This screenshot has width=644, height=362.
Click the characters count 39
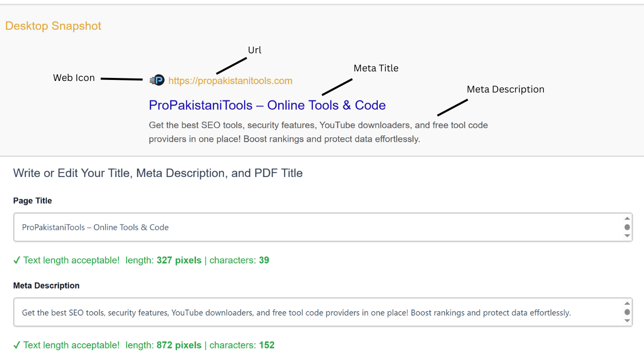[x=264, y=260]
